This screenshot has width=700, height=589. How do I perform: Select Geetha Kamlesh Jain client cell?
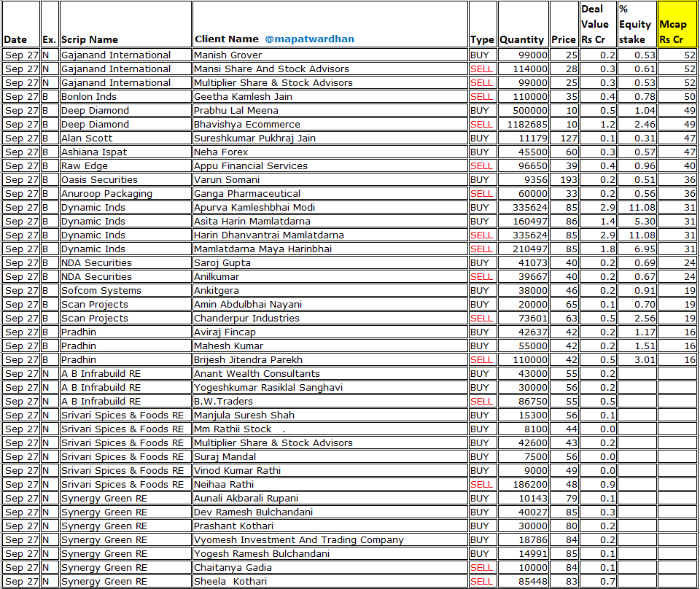(330, 96)
